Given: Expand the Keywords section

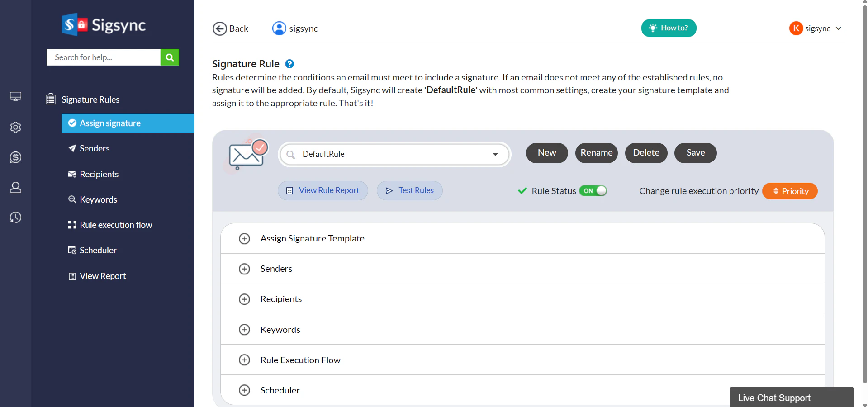Looking at the screenshot, I should pos(245,329).
